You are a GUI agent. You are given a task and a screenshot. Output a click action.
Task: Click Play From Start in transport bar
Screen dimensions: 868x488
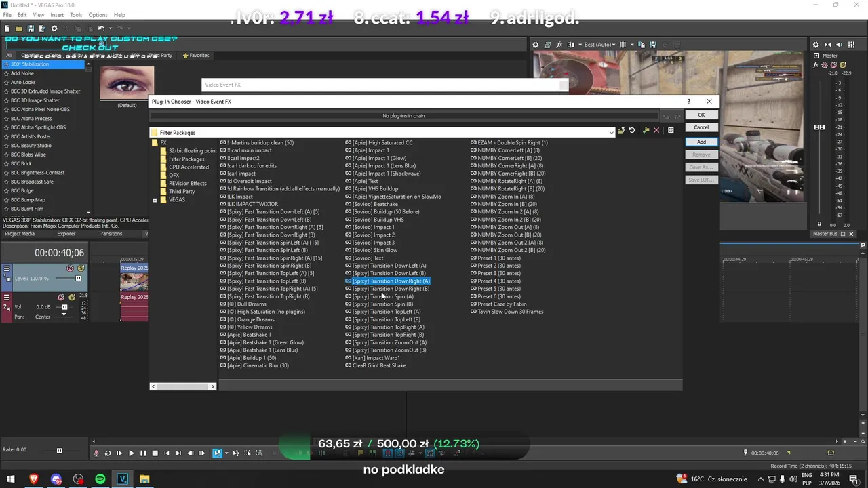pyautogui.click(x=119, y=453)
